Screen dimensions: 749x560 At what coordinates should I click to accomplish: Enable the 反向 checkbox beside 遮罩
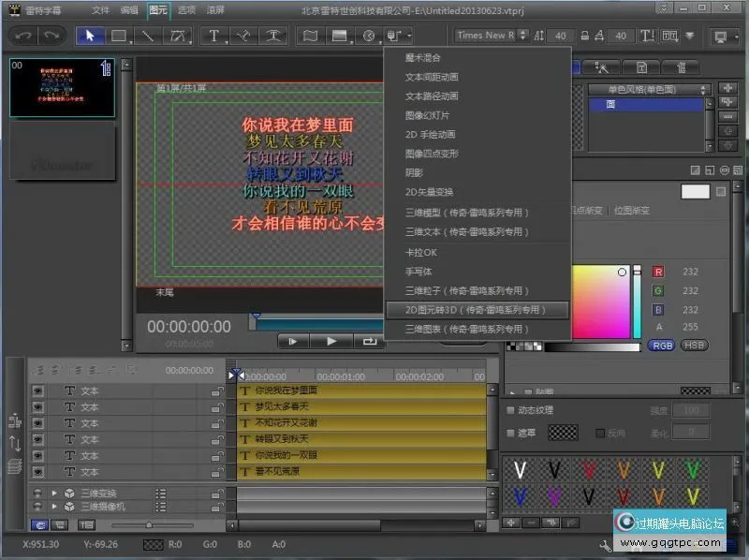pos(600,433)
